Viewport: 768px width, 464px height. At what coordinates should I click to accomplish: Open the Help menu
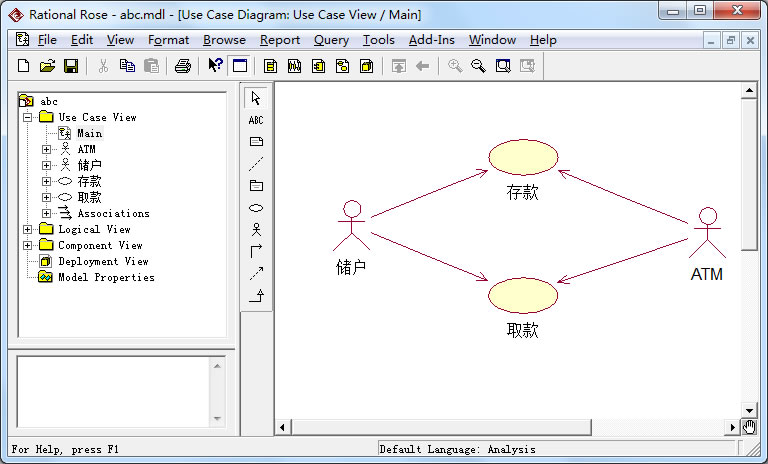[x=543, y=40]
